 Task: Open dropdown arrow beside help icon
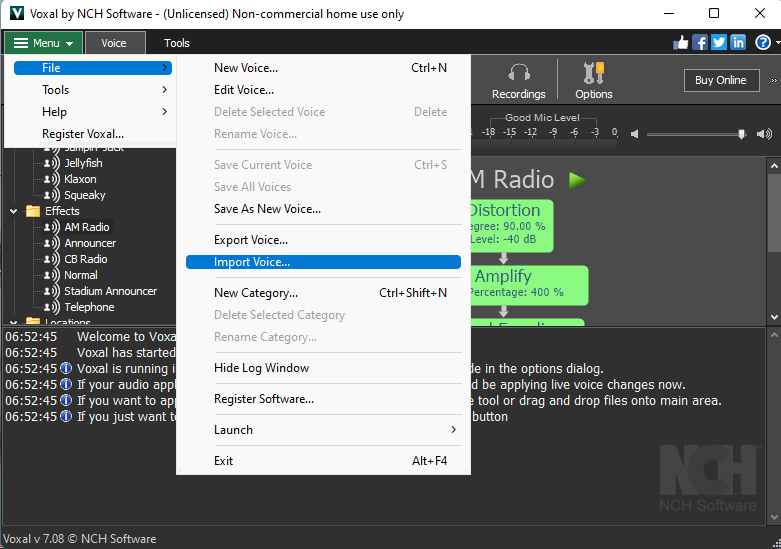coord(778,43)
